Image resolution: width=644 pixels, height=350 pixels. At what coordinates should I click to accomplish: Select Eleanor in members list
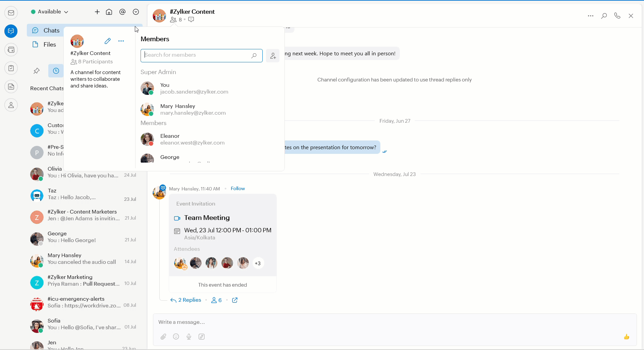(x=210, y=139)
